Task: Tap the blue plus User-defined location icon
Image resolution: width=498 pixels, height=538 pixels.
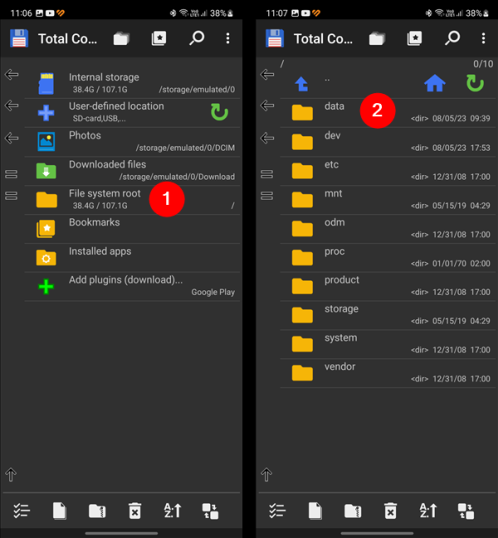Action: point(46,113)
